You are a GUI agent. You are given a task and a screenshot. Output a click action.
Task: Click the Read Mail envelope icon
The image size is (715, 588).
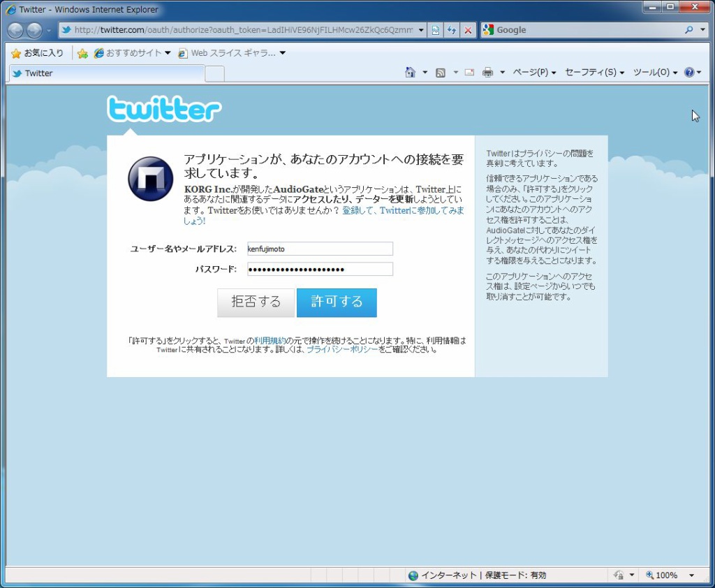[469, 73]
